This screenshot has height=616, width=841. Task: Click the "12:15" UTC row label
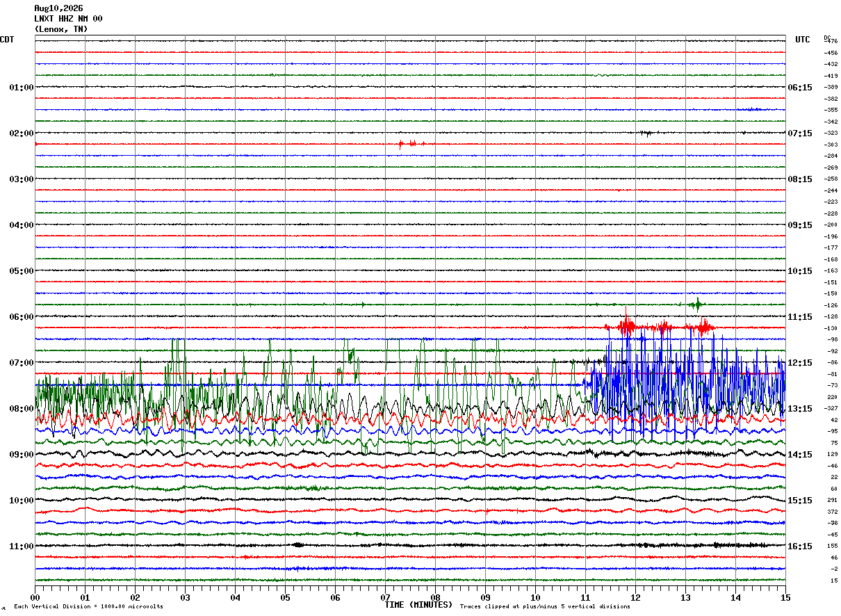tap(799, 363)
